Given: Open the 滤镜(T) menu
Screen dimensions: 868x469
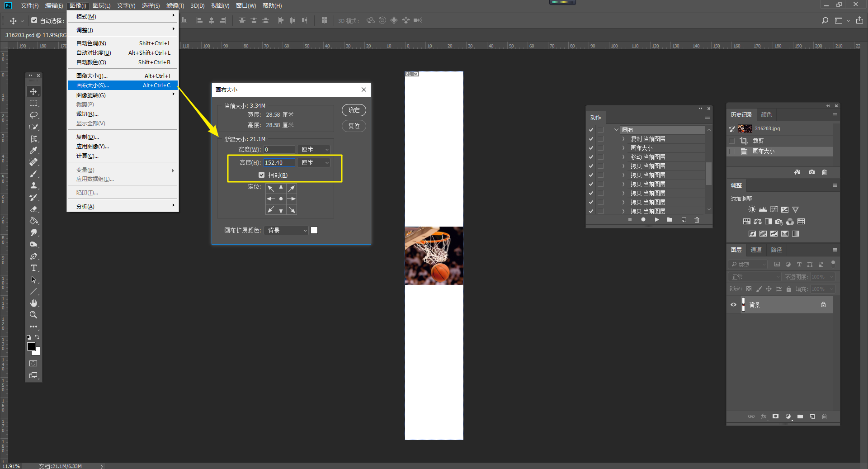Looking at the screenshot, I should (175, 5).
